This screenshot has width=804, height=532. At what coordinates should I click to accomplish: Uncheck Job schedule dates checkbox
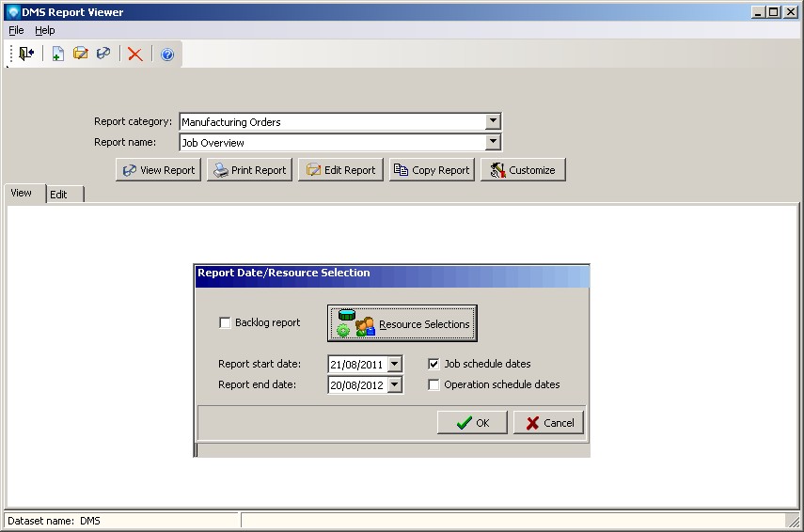(x=434, y=364)
